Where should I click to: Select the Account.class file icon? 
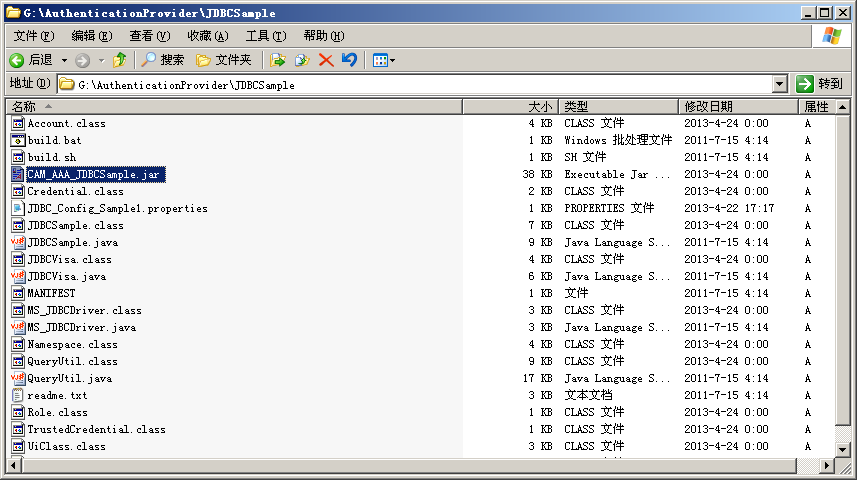pyautogui.click(x=18, y=124)
